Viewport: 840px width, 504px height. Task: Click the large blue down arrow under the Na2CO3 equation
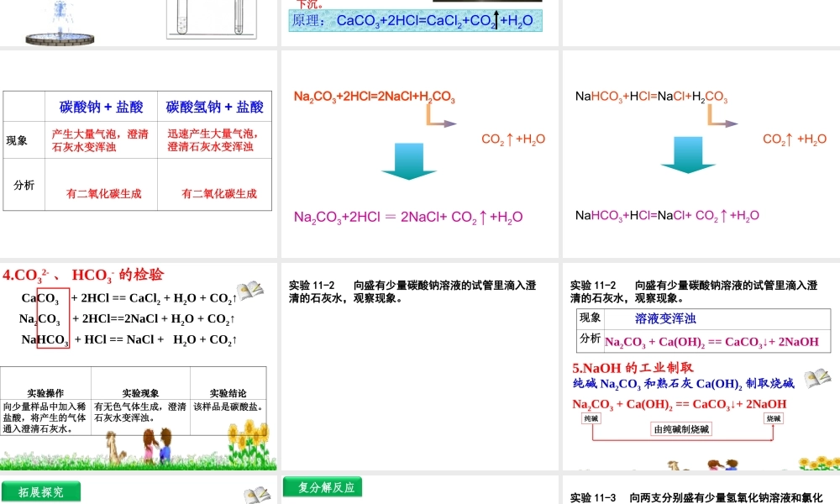409,161
